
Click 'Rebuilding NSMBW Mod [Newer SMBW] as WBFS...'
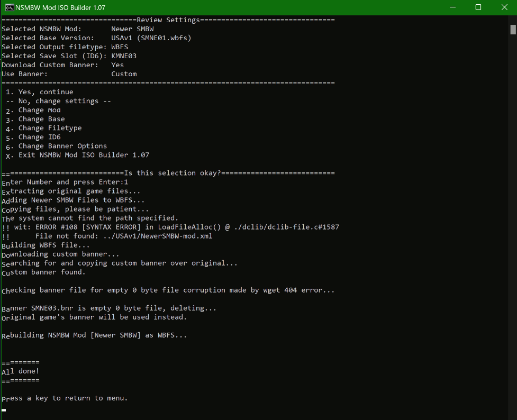(x=94, y=335)
